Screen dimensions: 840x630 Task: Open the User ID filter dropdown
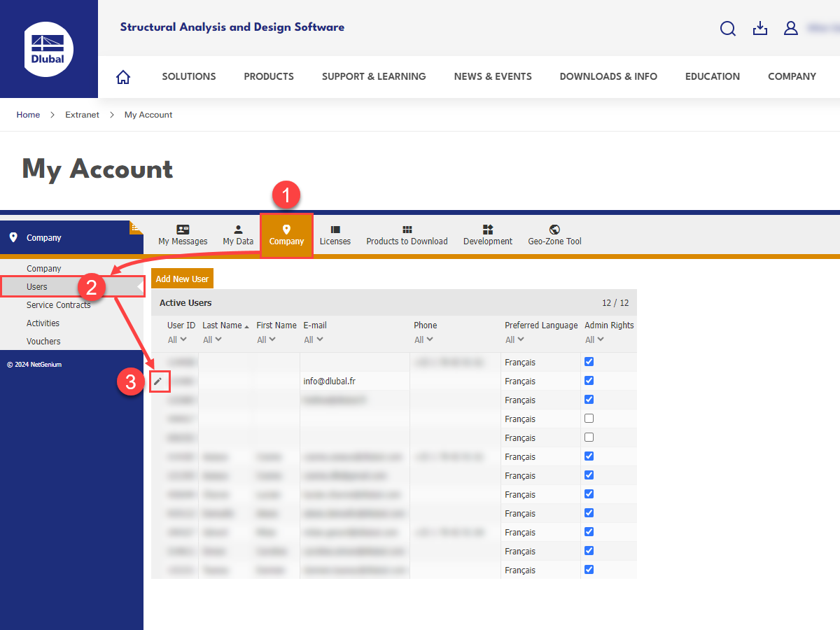[177, 339]
